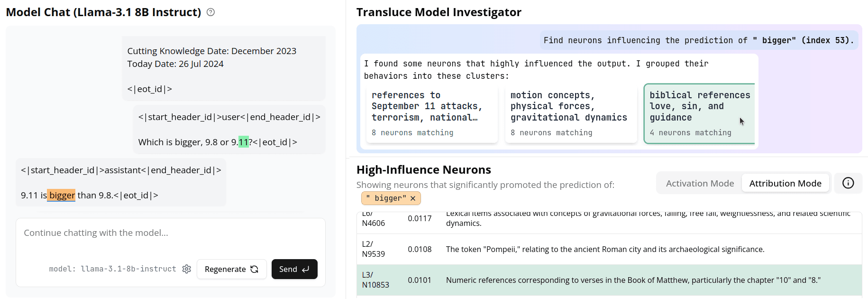Open model settings gear icon

coord(187,269)
